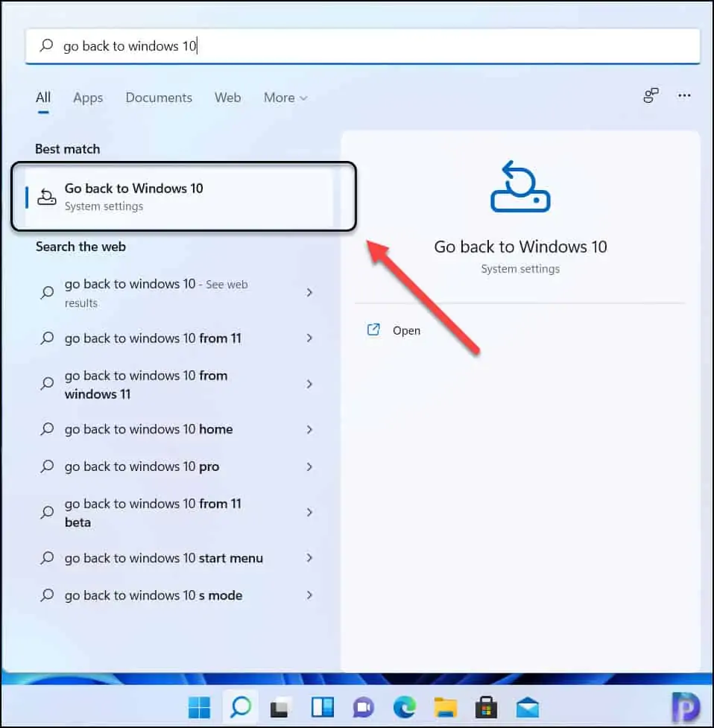Click the 'Best match' heading
Screen dimensions: 714x728
pyautogui.click(x=67, y=149)
